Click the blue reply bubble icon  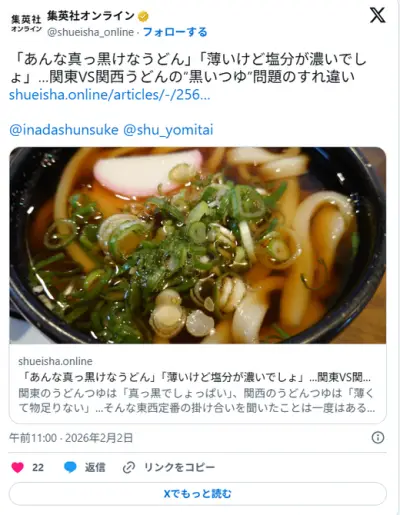70,467
